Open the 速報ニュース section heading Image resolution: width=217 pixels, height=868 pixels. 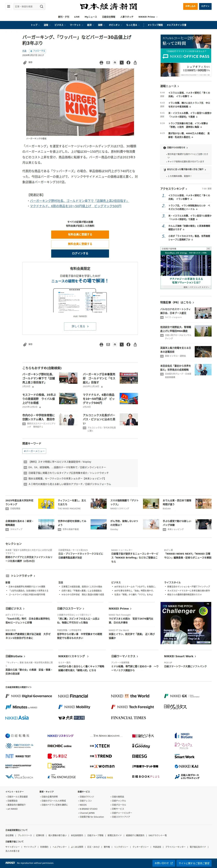coord(170,86)
